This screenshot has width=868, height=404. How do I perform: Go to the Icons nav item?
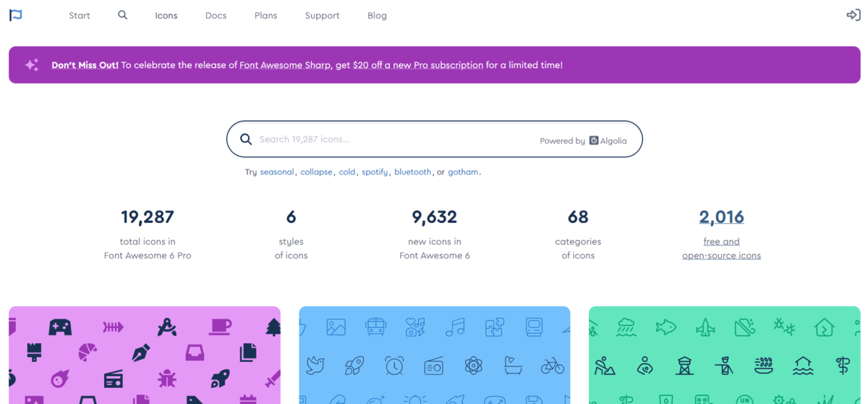(166, 15)
